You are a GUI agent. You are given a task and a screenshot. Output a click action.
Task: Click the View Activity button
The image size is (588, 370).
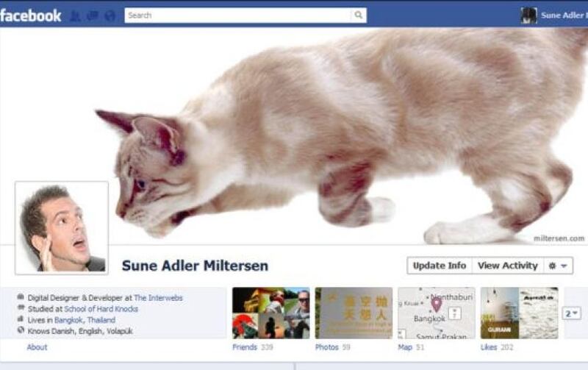[508, 266]
